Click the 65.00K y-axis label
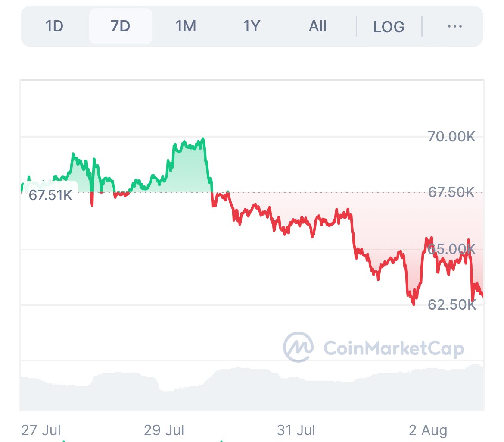The width and height of the screenshot is (504, 442). tap(451, 249)
